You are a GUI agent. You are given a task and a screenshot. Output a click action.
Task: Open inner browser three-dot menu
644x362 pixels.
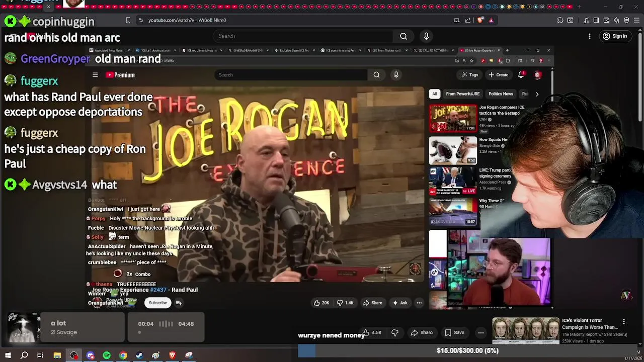coord(548,61)
